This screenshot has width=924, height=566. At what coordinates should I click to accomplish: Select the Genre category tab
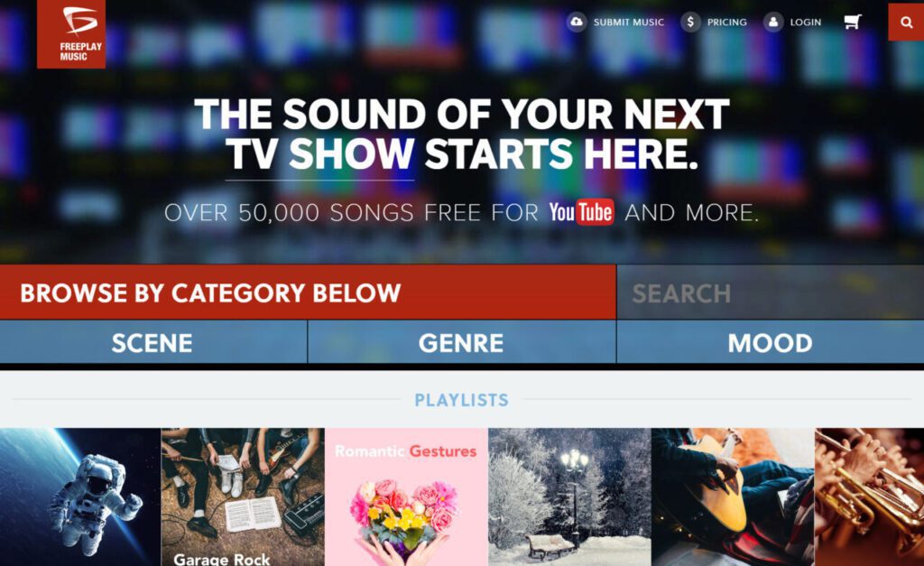click(462, 342)
